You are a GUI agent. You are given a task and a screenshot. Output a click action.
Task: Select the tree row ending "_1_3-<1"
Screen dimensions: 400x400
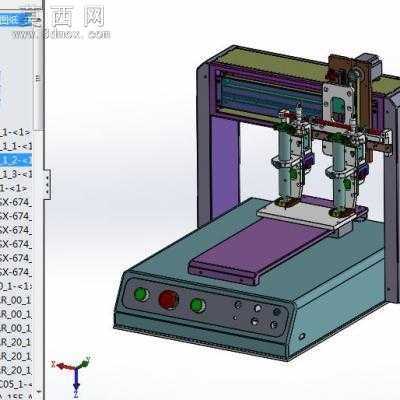[x=16, y=174]
